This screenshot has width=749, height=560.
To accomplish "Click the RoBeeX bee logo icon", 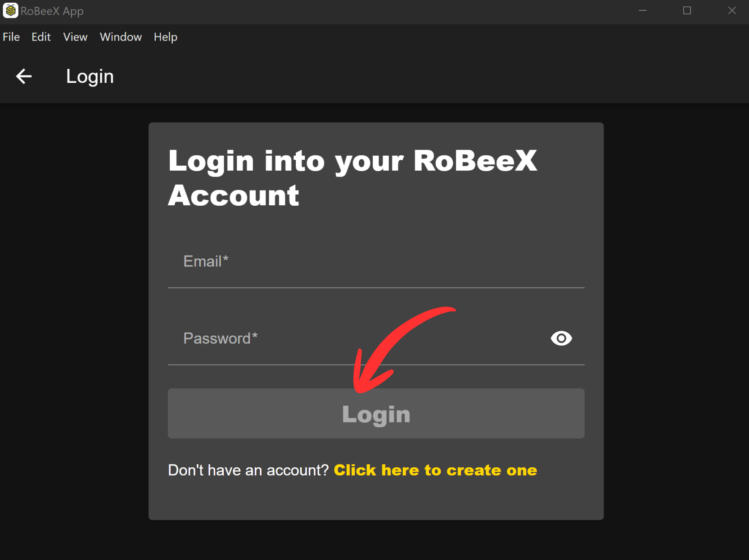I will click(x=10, y=11).
